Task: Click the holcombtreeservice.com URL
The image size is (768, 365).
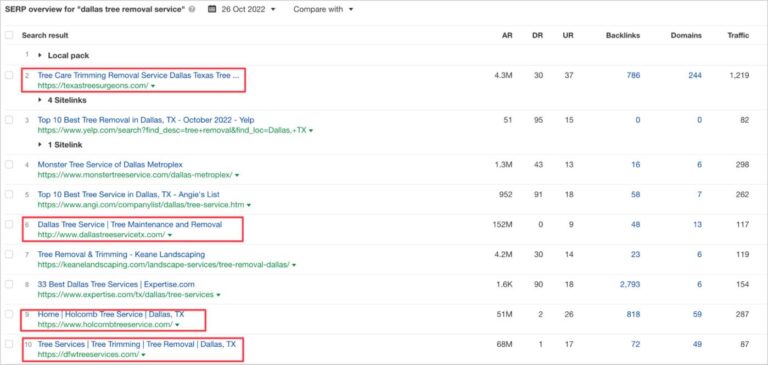Action: 105,325
